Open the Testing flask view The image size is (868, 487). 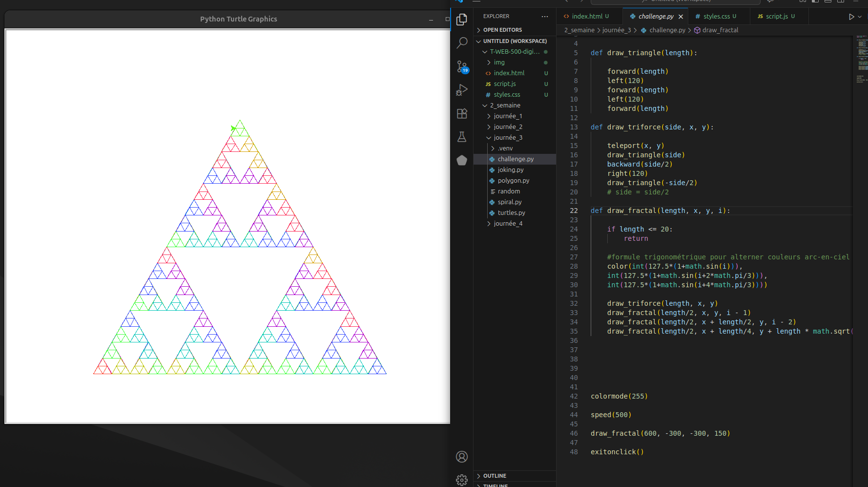point(462,137)
